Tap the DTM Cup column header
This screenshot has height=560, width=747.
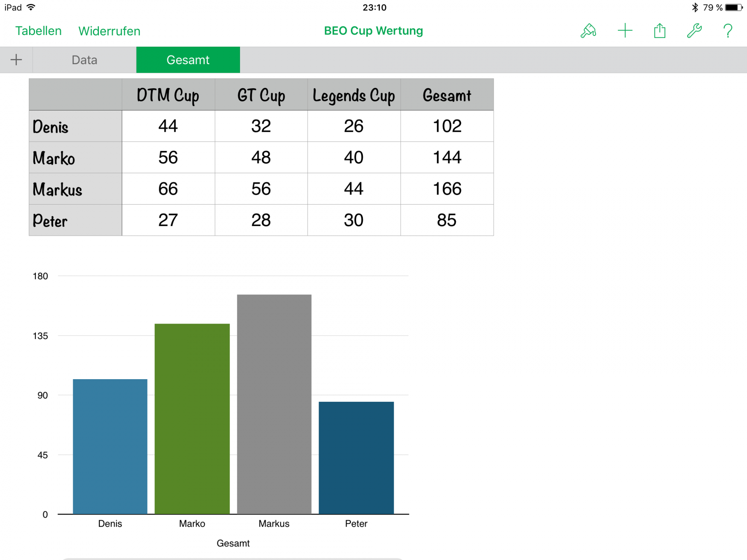point(168,95)
